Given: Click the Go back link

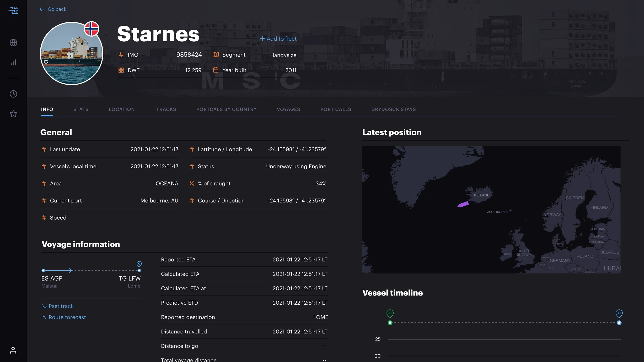Looking at the screenshot, I should tap(53, 9).
